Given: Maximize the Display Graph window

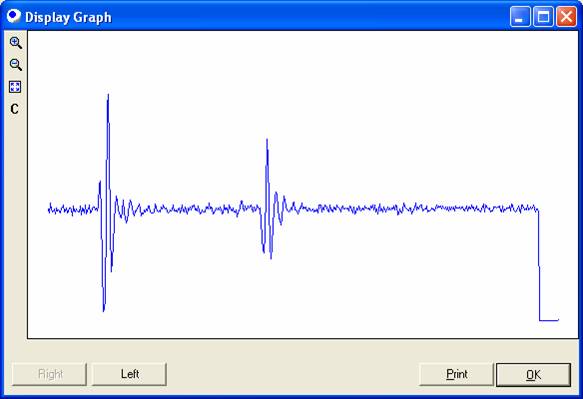Looking at the screenshot, I should click(x=543, y=17).
